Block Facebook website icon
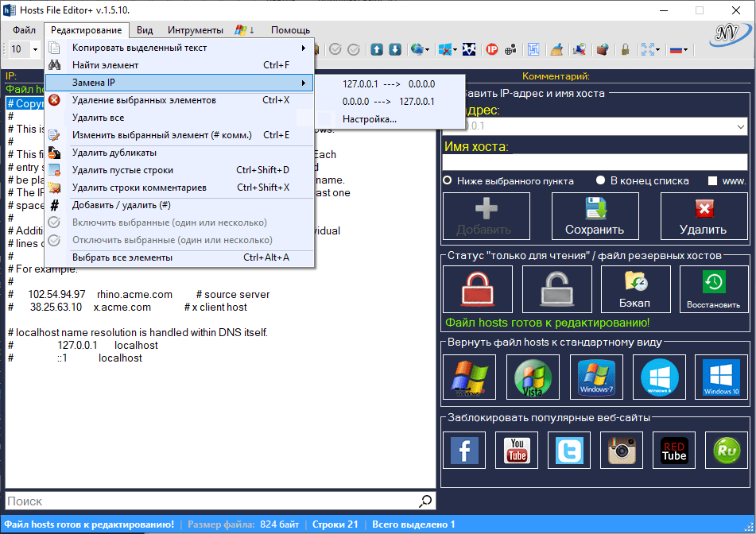Screen dimensions: 756x534 point(464,450)
